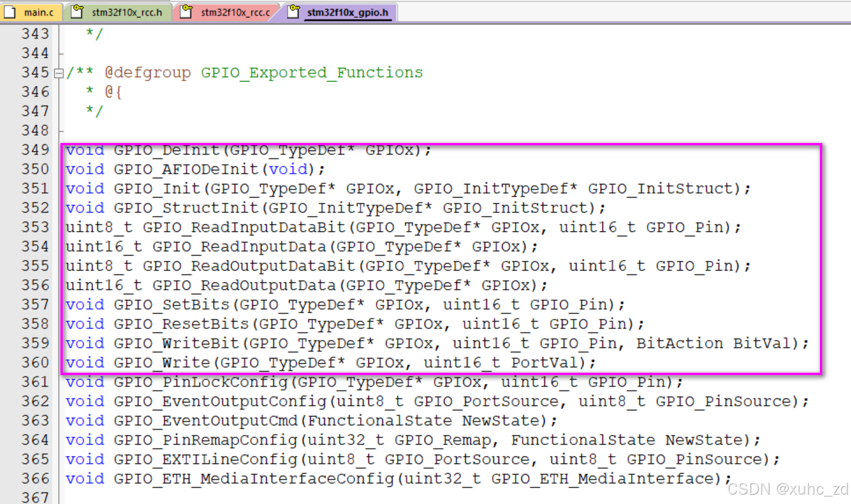Screen dimensions: 851x504
Task: Click on GPIO_EventOutputCmd function name
Action: 205,420
